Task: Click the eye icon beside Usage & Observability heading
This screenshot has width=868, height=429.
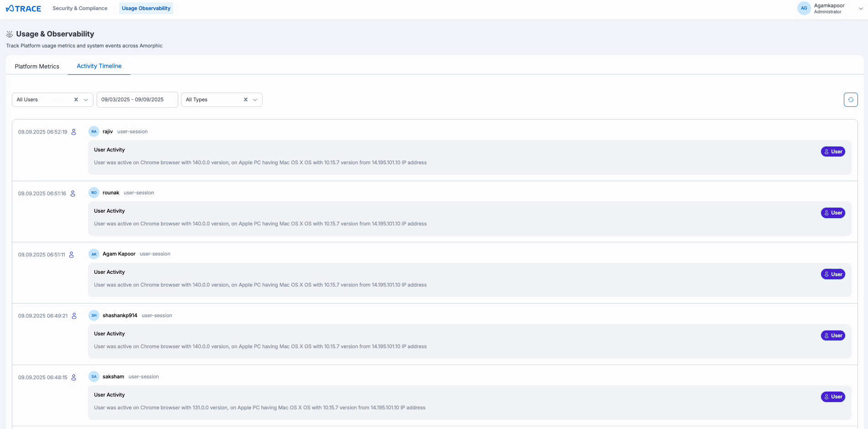Action: (x=9, y=34)
